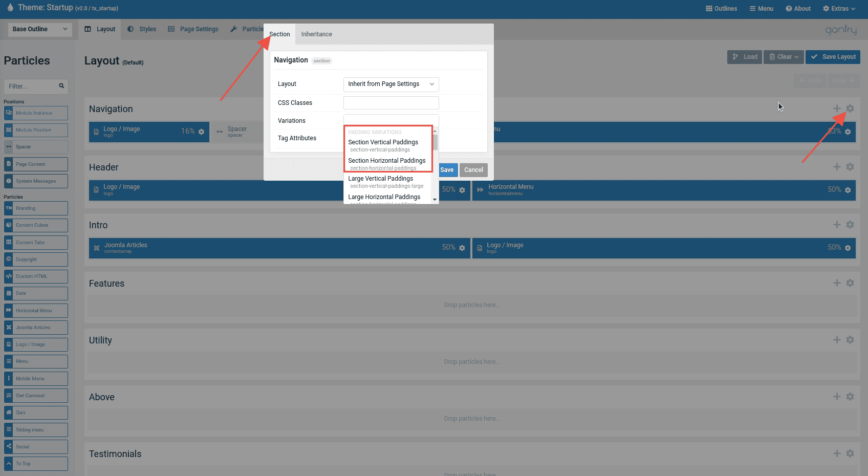Open settings gear for Joomla Articles particle
The width and height of the screenshot is (868, 476).
(462, 248)
